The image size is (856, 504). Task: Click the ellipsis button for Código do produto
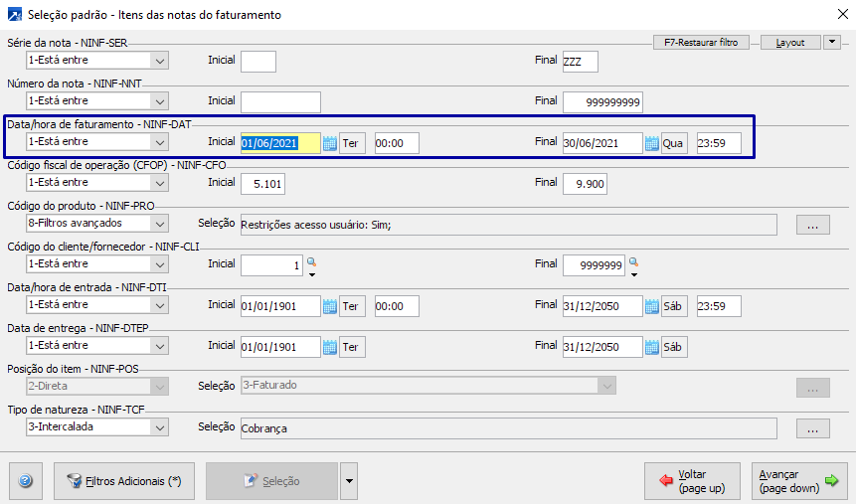tap(812, 225)
